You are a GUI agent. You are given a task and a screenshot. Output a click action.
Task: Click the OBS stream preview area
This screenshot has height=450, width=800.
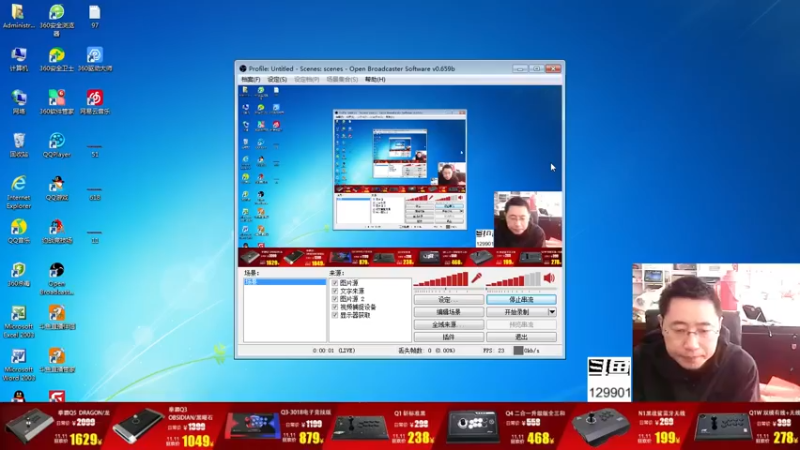[x=400, y=176]
